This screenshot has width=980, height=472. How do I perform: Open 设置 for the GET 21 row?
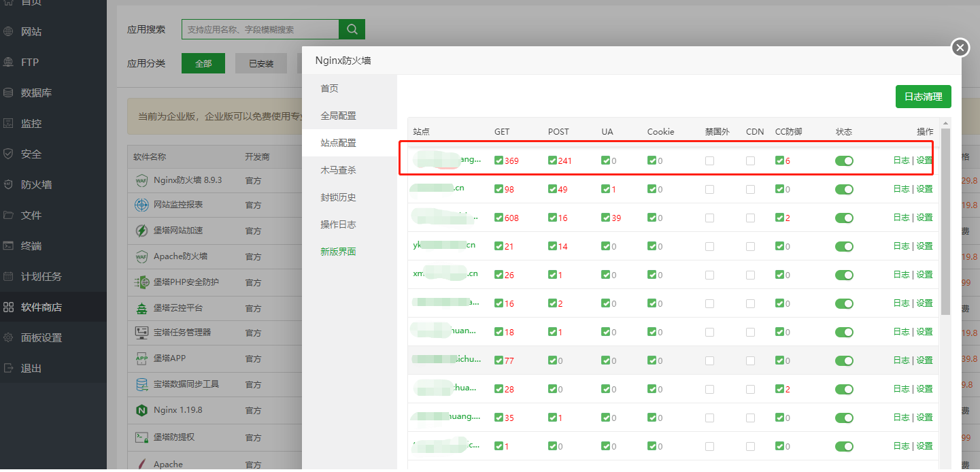click(924, 246)
